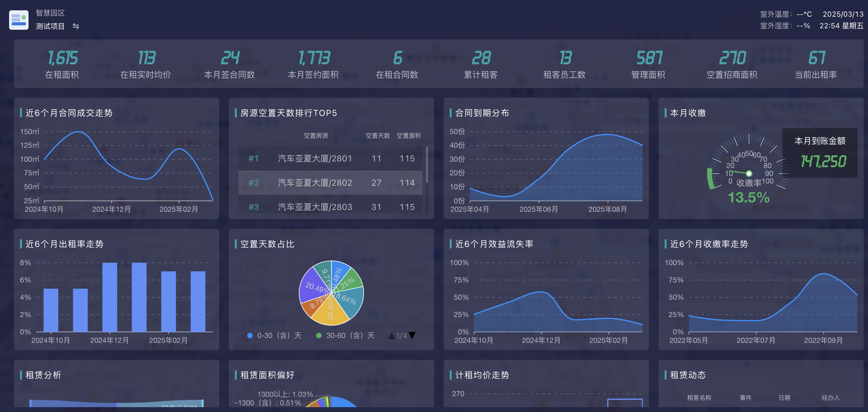Image resolution: width=868 pixels, height=412 pixels.
Task: Click the 租赁面积偏好 panel title
Action: [x=267, y=375]
